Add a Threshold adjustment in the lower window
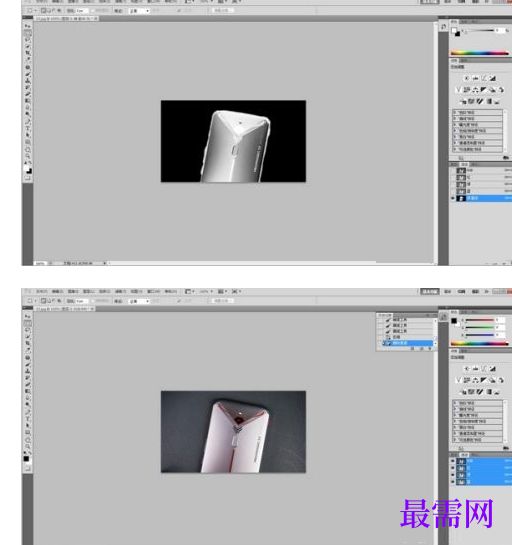This screenshot has width=512, height=545. (x=480, y=392)
